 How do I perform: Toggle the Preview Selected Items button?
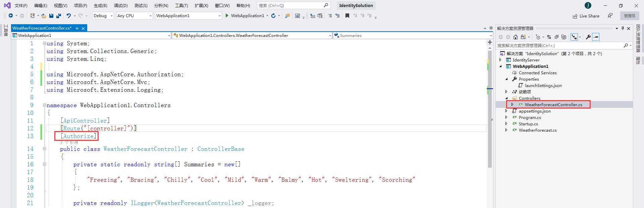pyautogui.click(x=596, y=37)
